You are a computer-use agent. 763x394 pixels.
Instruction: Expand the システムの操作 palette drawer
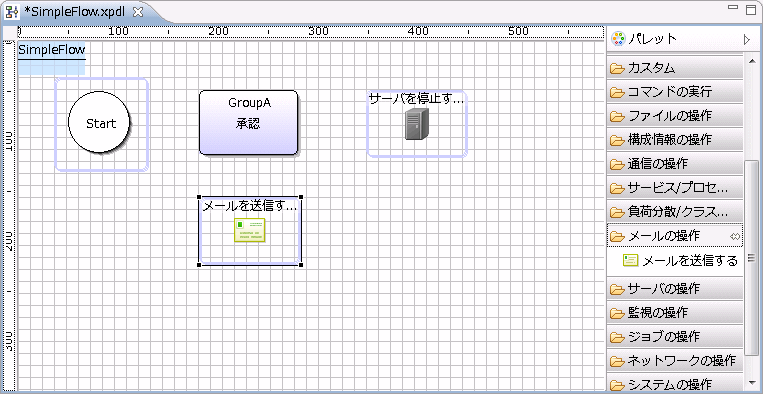[675, 383]
